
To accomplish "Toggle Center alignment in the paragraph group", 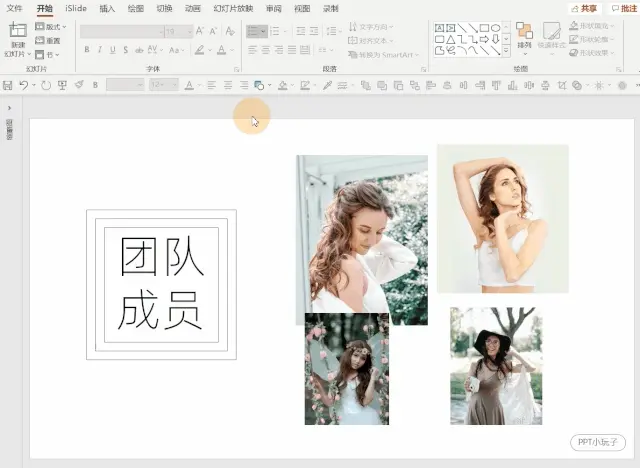I will [x=266, y=50].
